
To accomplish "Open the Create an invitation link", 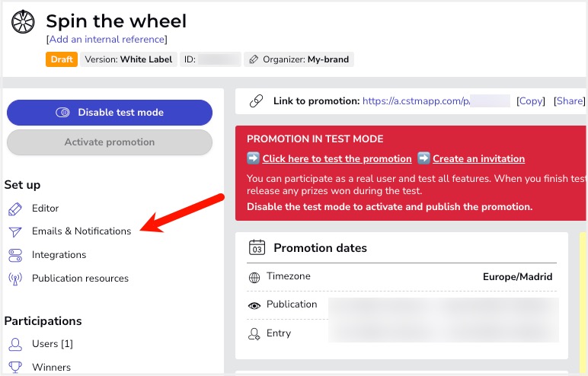I will point(478,159).
